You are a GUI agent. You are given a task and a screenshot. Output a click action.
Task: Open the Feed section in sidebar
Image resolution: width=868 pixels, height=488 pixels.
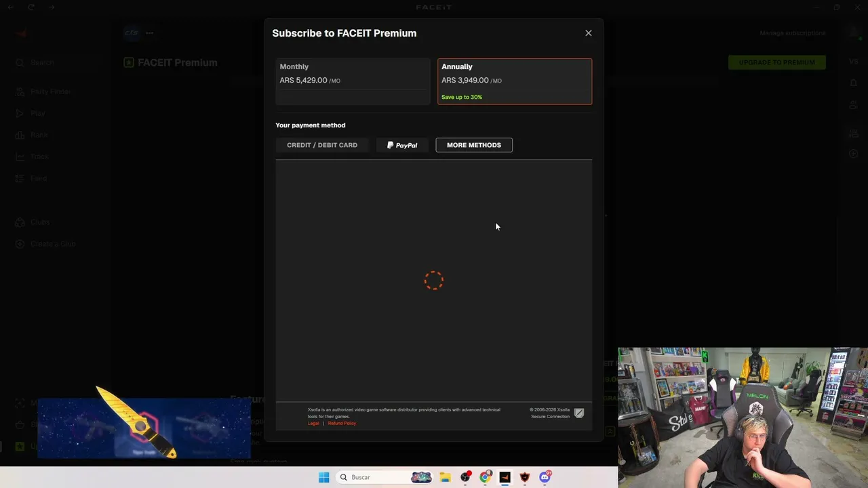31,178
